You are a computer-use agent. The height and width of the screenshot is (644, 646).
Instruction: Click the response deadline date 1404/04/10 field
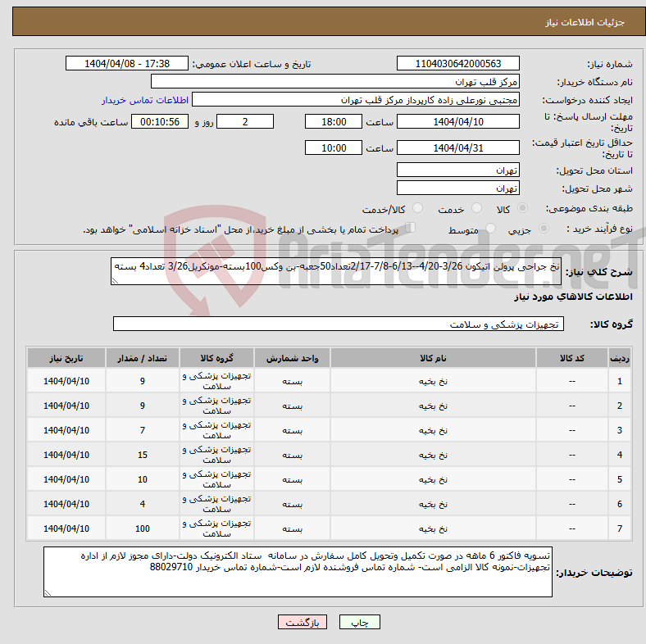(x=457, y=121)
